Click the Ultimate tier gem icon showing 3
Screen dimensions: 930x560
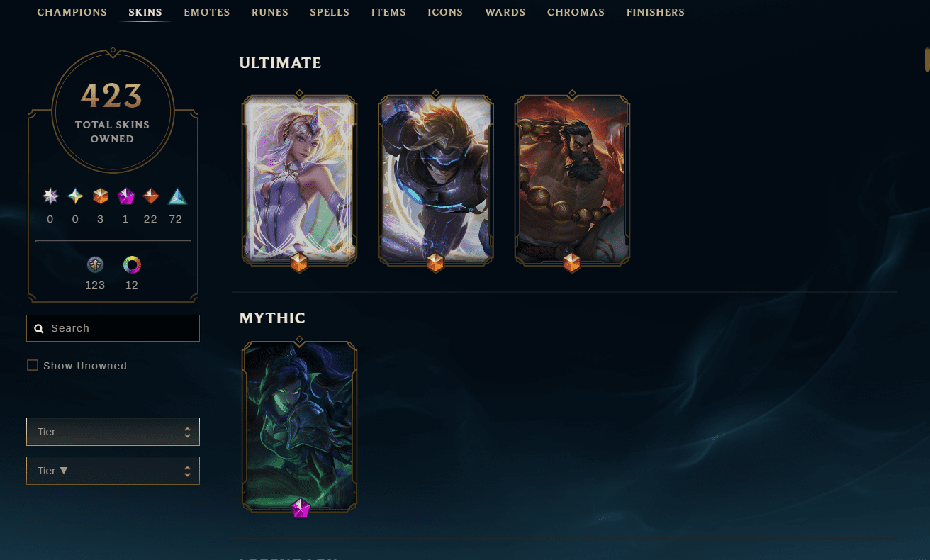point(100,196)
